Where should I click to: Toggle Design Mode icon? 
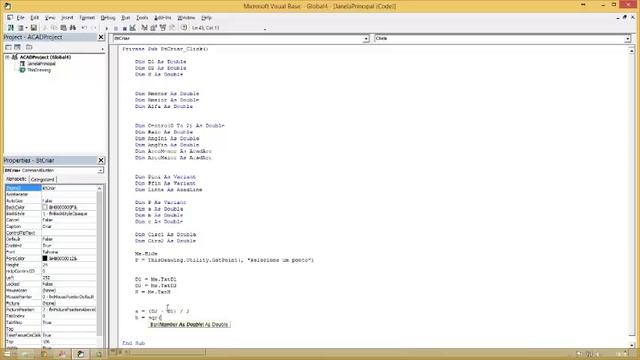133,28
